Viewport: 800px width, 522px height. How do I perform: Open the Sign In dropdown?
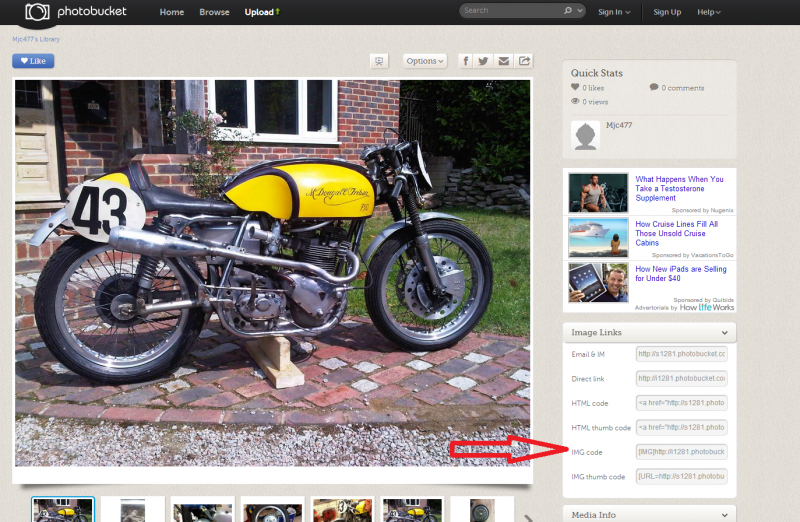coord(614,12)
